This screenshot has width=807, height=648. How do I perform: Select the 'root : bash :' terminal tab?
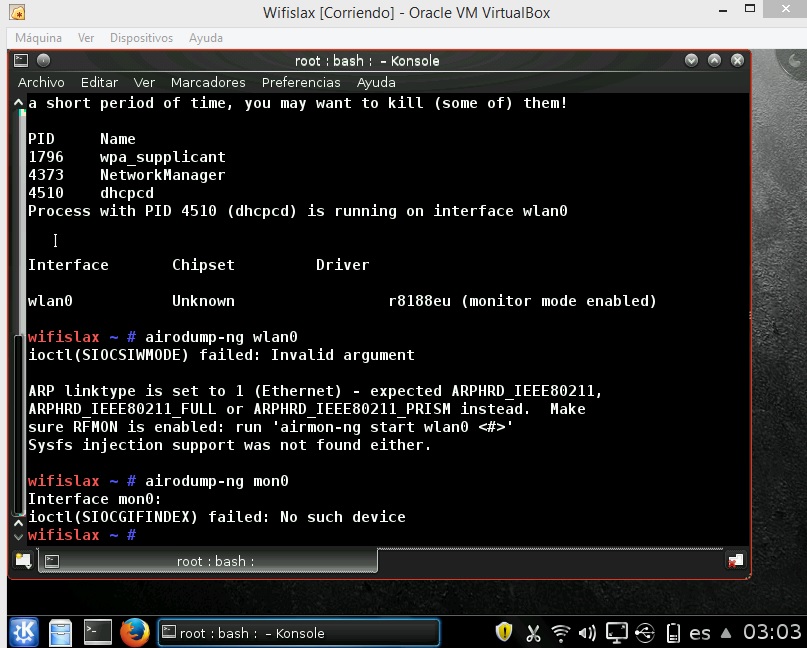(x=208, y=561)
